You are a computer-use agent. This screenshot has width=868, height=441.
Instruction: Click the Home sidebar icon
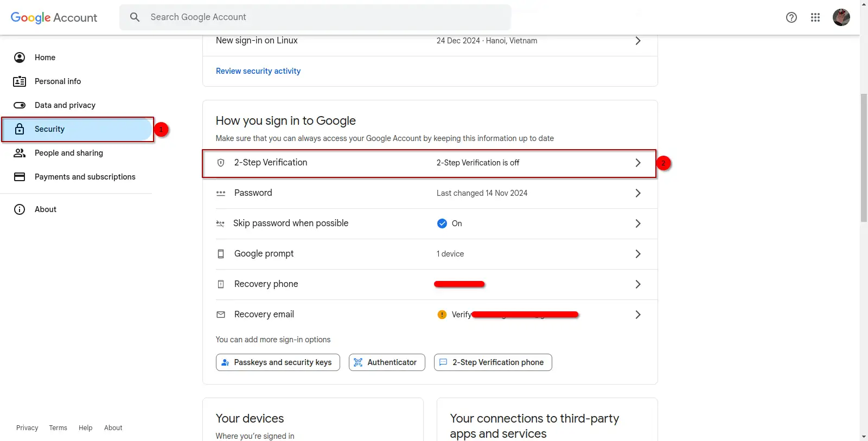click(x=20, y=57)
